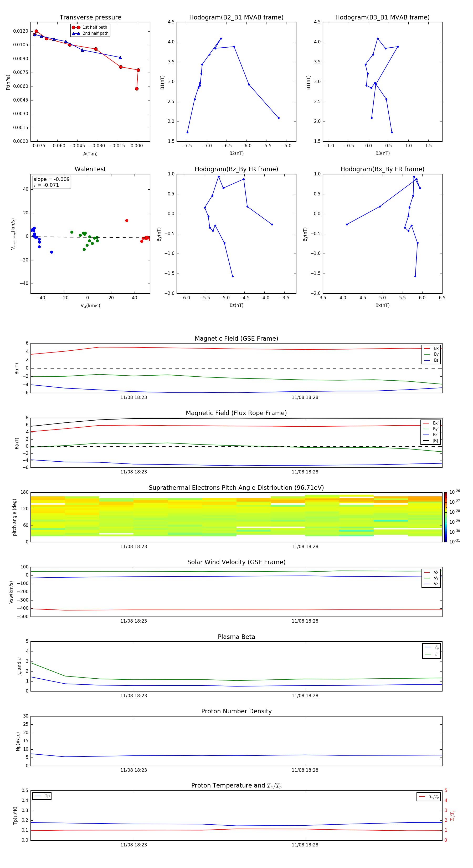Click the 'Plasma Beta' title
This screenshot has width=473, height=868.
[236, 637]
